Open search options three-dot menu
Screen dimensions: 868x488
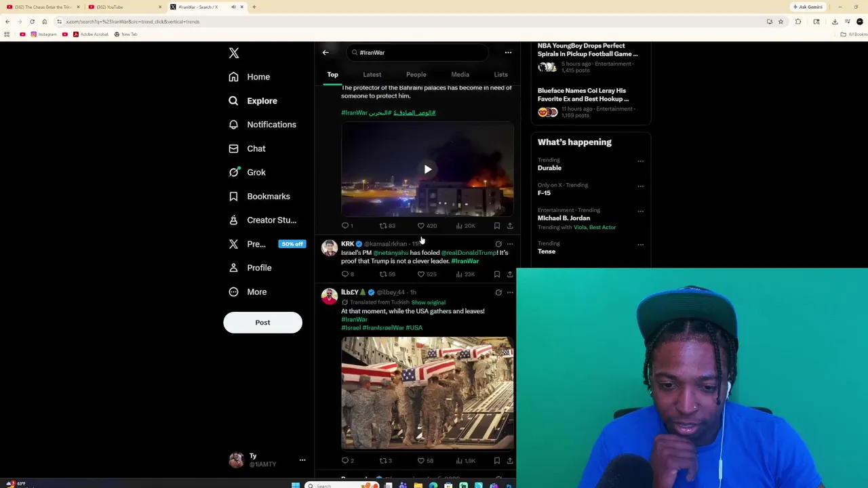[x=508, y=52]
